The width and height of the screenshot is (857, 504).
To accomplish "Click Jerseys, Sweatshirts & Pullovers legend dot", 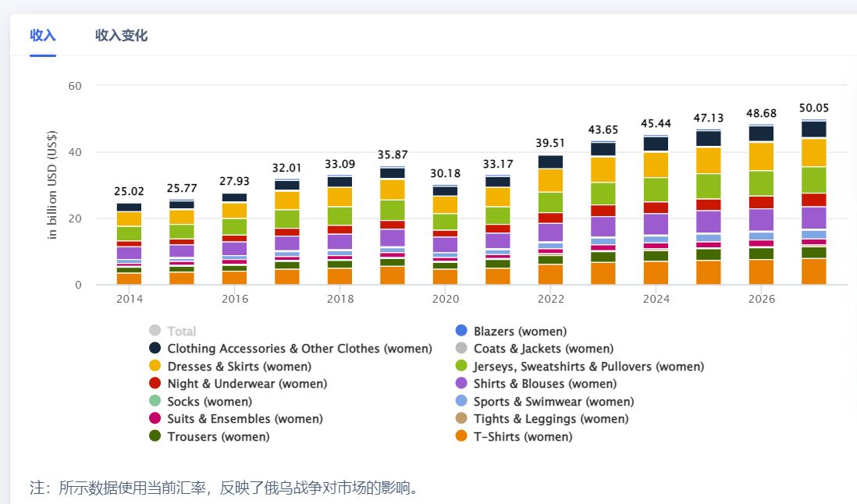I will point(461,366).
